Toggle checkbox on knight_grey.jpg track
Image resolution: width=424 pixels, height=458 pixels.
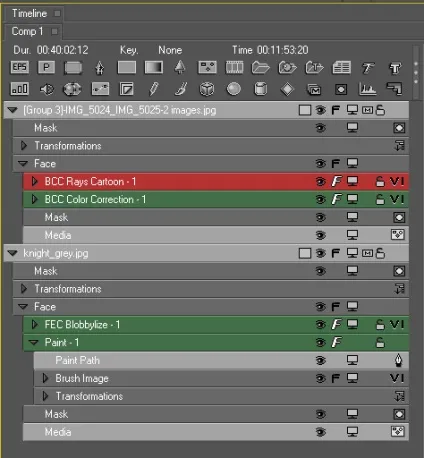click(x=305, y=253)
